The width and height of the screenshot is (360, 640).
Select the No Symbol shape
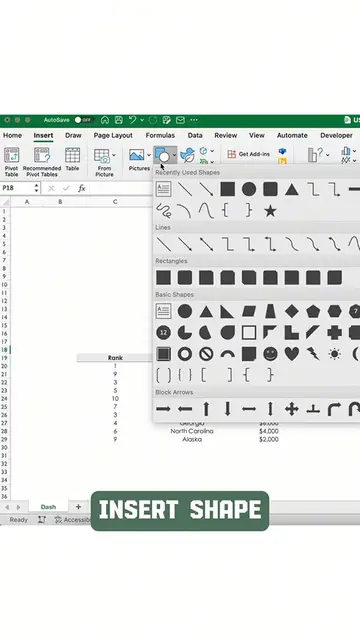206,354
